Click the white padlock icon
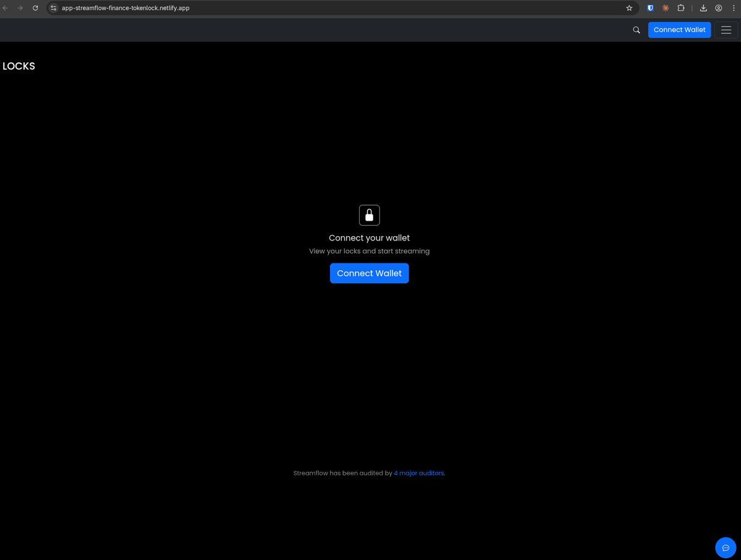 [x=369, y=215]
